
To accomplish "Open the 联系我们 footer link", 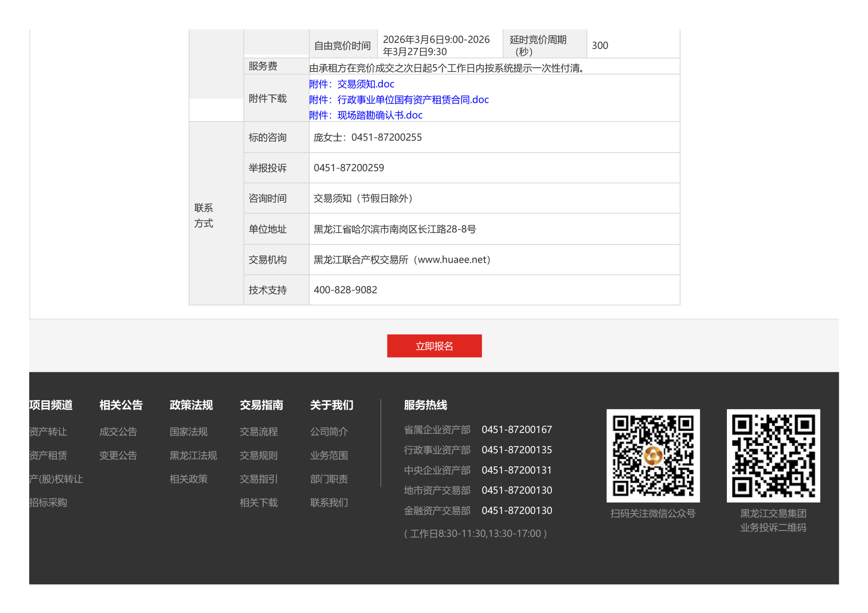I will pos(329,502).
